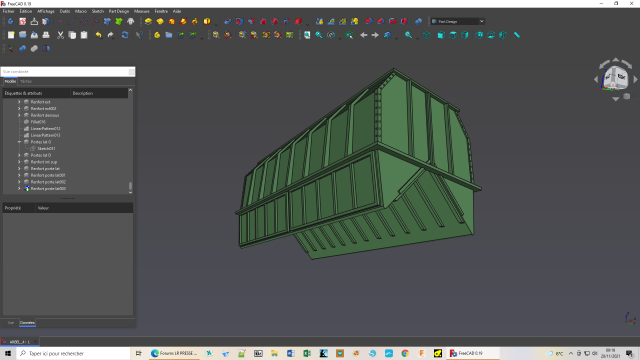Open the Sketch menu
Screen dimensions: 640x360
click(x=98, y=11)
